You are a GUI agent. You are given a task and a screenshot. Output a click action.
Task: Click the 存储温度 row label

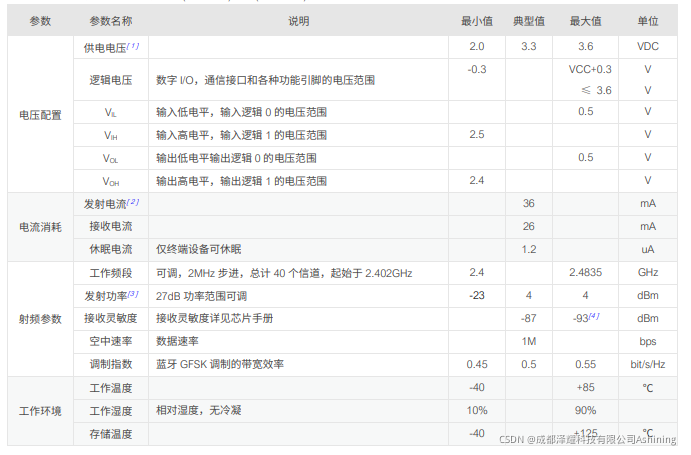point(111,434)
